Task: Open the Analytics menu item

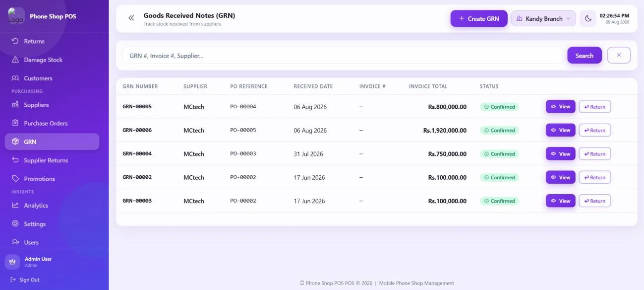Action: (x=52, y=206)
